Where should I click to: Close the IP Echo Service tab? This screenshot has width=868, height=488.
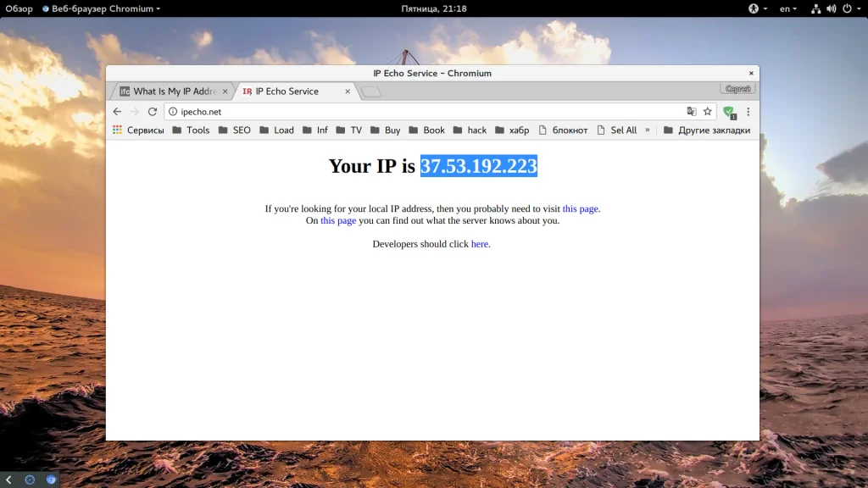coord(348,91)
